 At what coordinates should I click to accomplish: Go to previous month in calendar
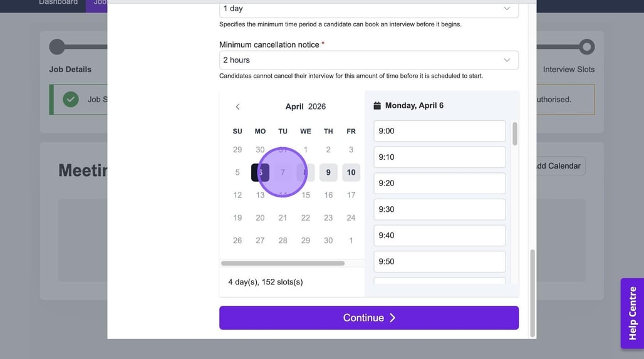click(237, 107)
